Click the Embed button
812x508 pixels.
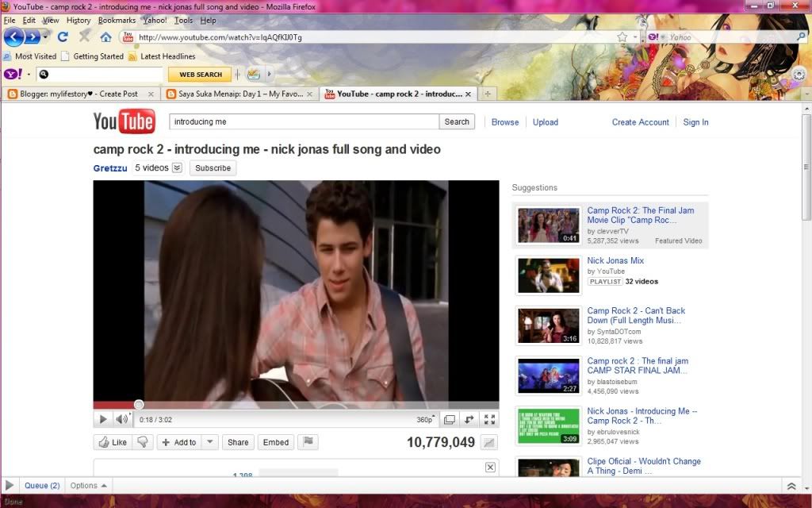tap(275, 442)
